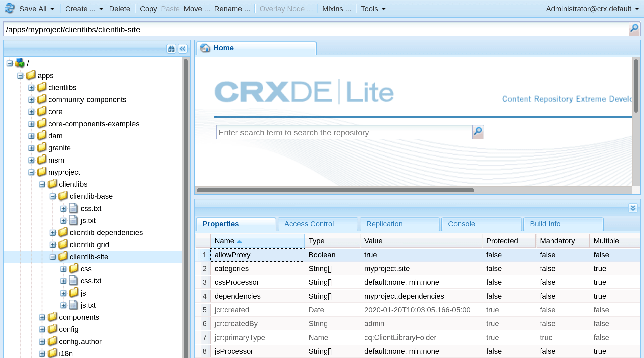Switch to the Access Control tab
Image resolution: width=644 pixels, height=358 pixels.
click(318, 224)
